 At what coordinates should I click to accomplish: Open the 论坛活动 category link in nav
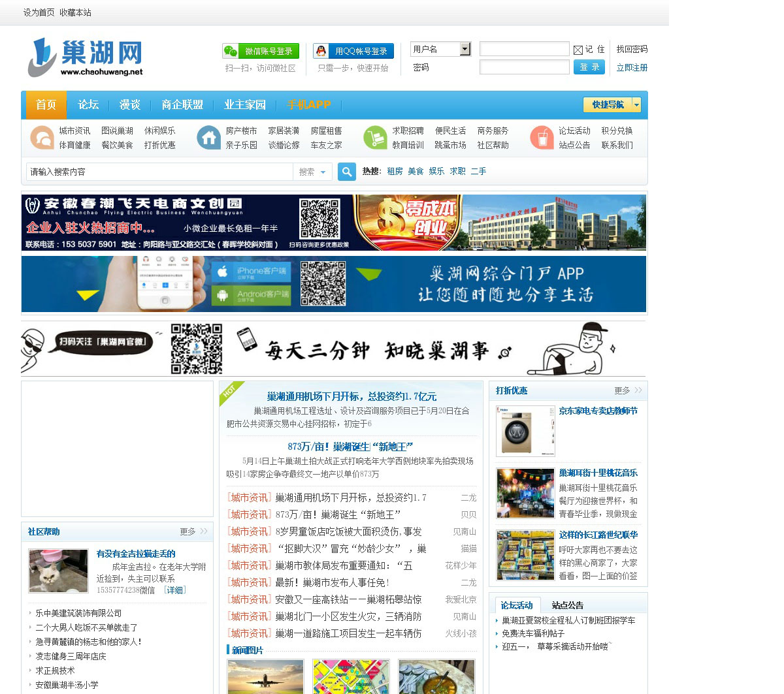pyautogui.click(x=574, y=131)
